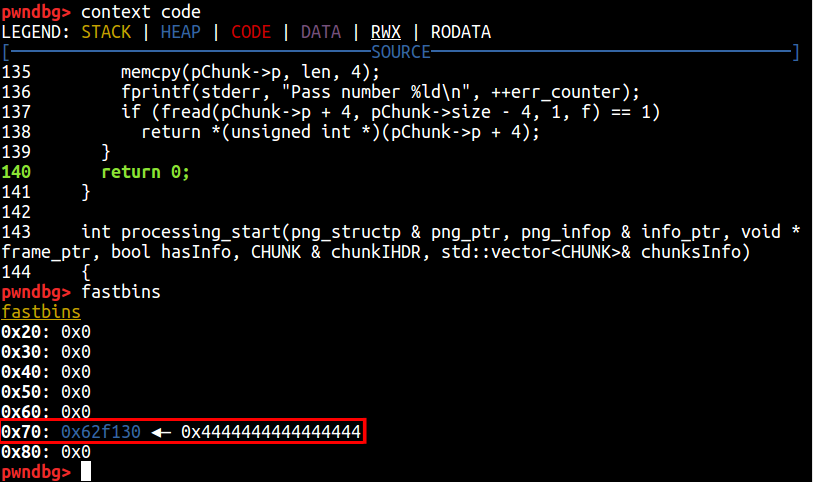Click the terminal cursor at last prompt

[87, 471]
